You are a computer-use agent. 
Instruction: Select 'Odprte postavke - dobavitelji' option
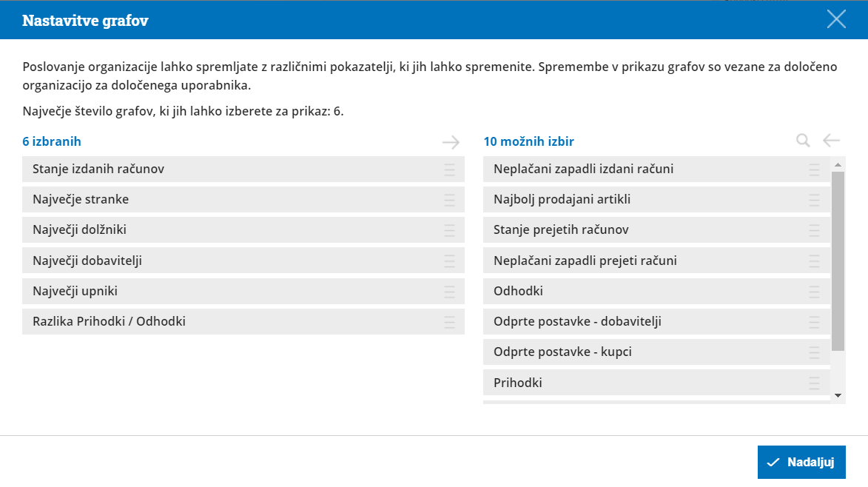(x=656, y=321)
